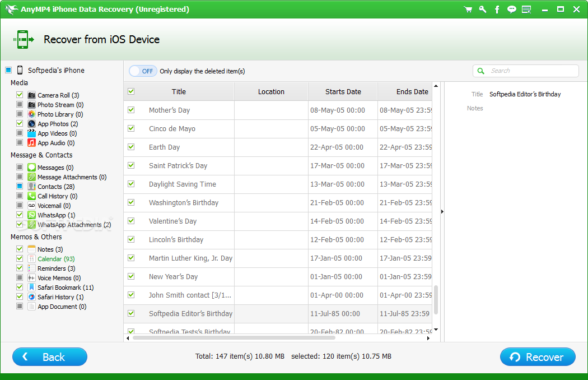Toggle the Only display deleted items switch
The width and height of the screenshot is (588, 380).
pos(143,71)
